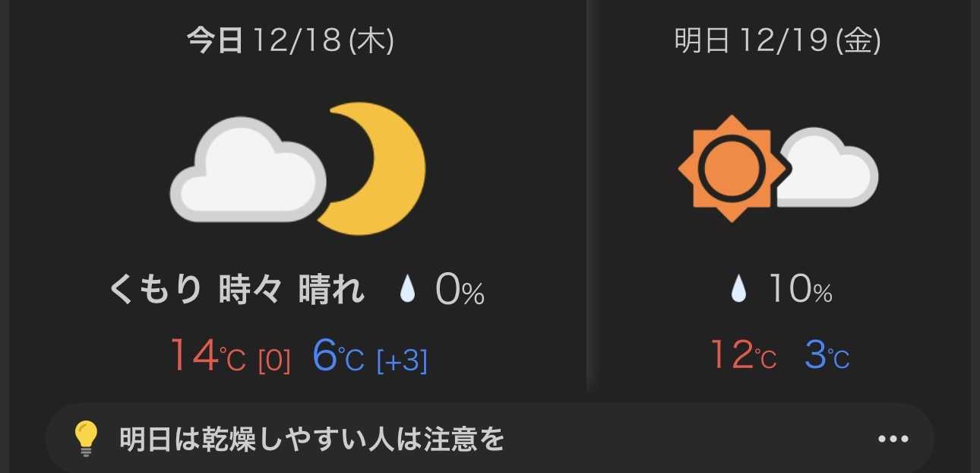980x473 pixels.
Task: Click the raindrop icon beside 0%
Action: pos(408,290)
